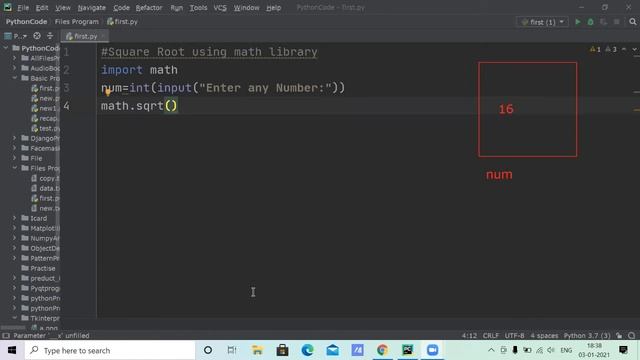
Task: Click first.py in the breadcrumb bar
Action: (x=122, y=22)
